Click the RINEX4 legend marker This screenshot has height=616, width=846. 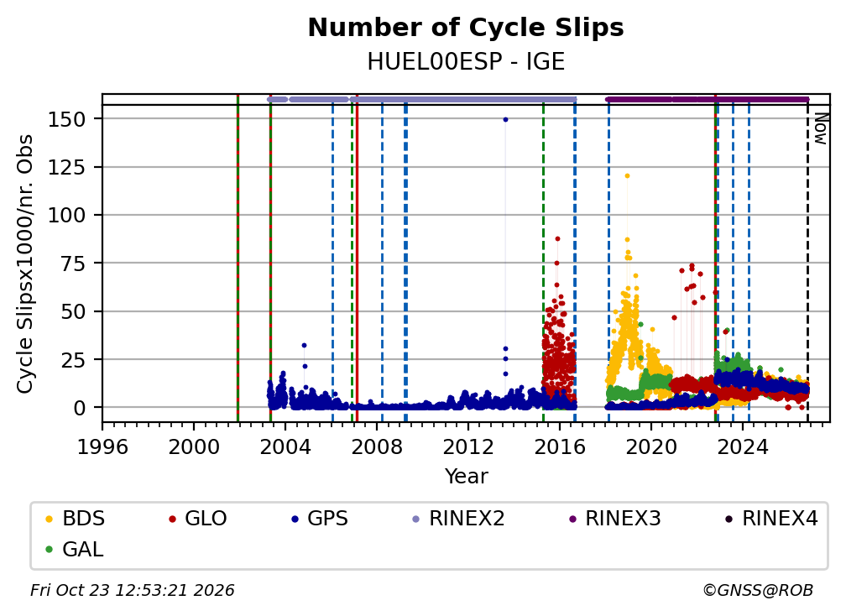pyautogui.click(x=728, y=519)
